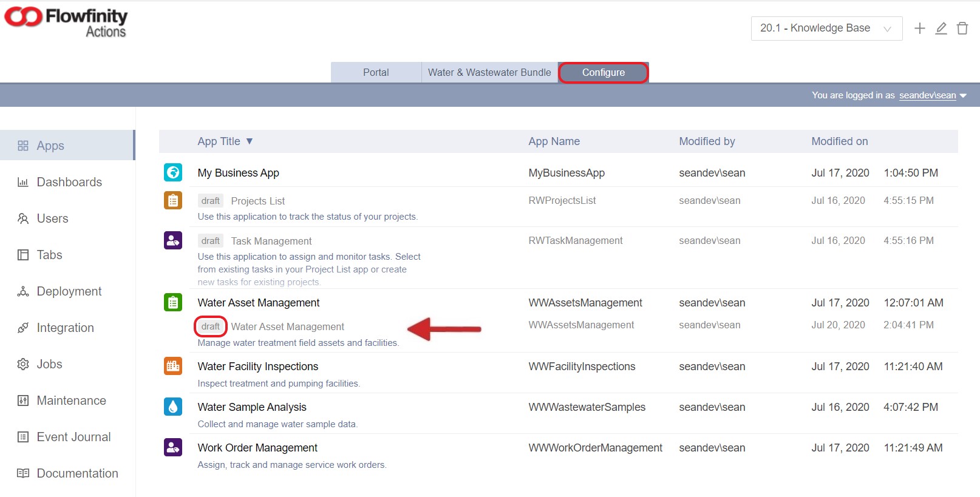Image resolution: width=980 pixels, height=497 pixels.
Task: Click the Modified on column header
Action: (839, 141)
